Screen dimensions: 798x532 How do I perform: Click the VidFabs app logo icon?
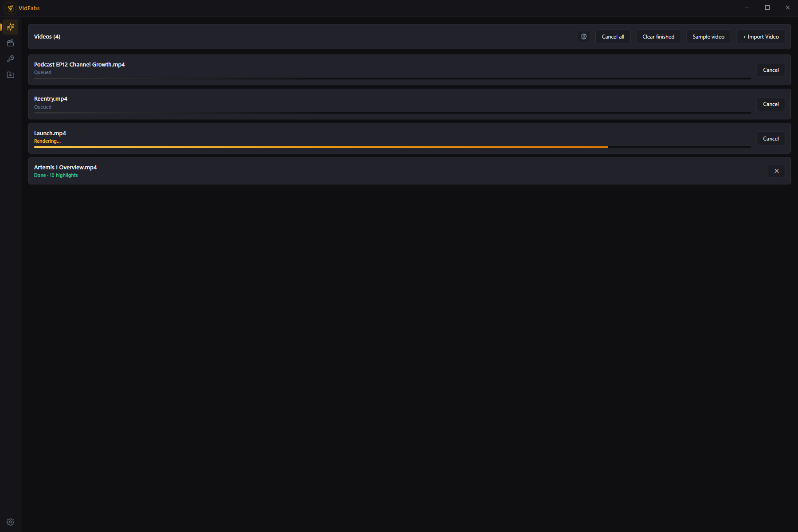click(x=11, y=8)
